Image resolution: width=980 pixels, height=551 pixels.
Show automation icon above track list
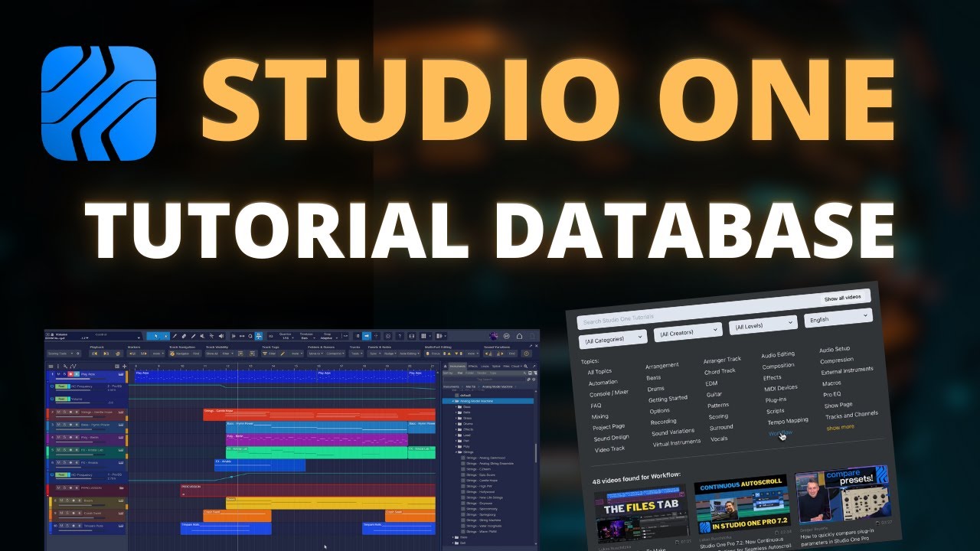(x=73, y=366)
